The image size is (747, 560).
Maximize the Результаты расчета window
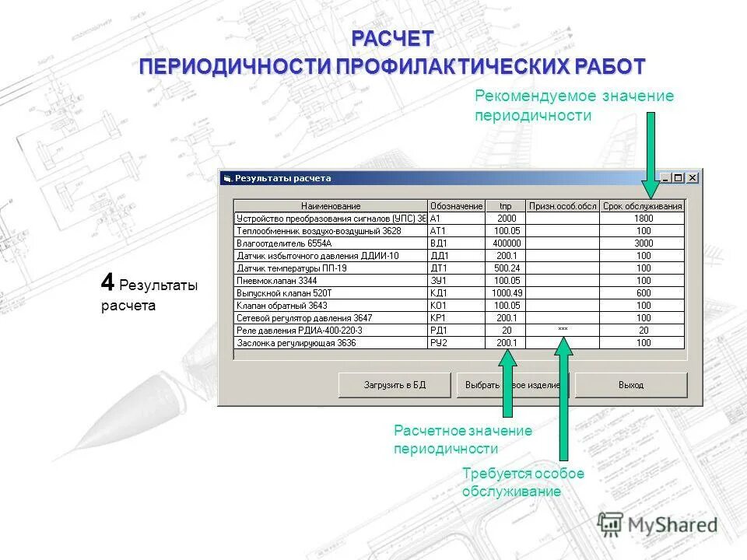pyautogui.click(x=679, y=178)
